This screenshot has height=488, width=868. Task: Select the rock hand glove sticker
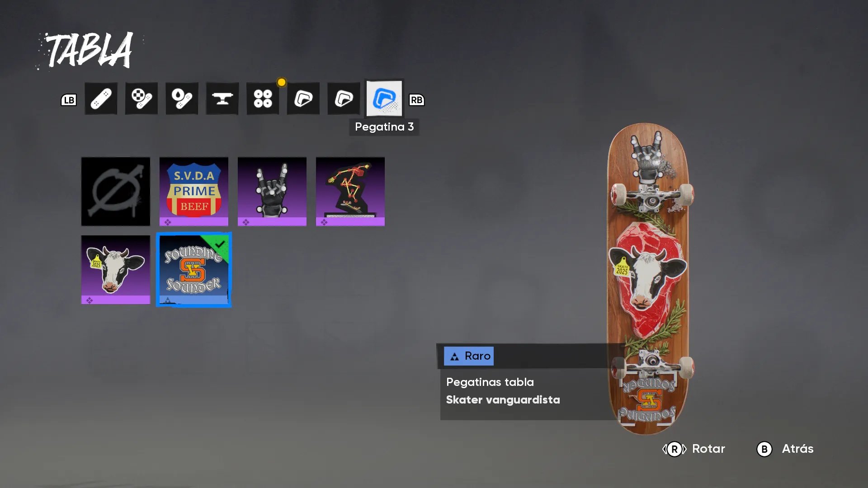click(272, 192)
